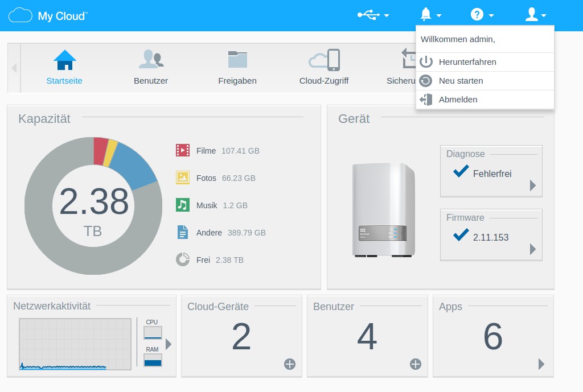Click the Fehlerfrei status text
Image resolution: width=583 pixels, height=392 pixels.
click(x=492, y=174)
